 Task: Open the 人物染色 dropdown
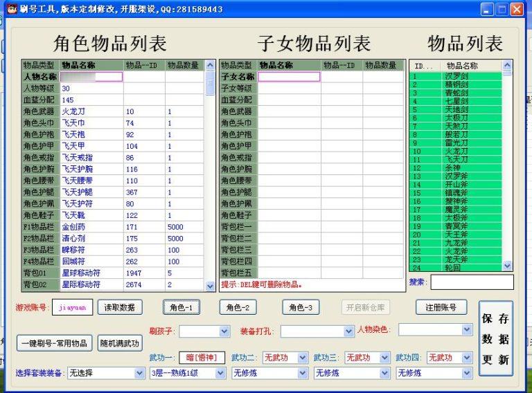point(467,330)
